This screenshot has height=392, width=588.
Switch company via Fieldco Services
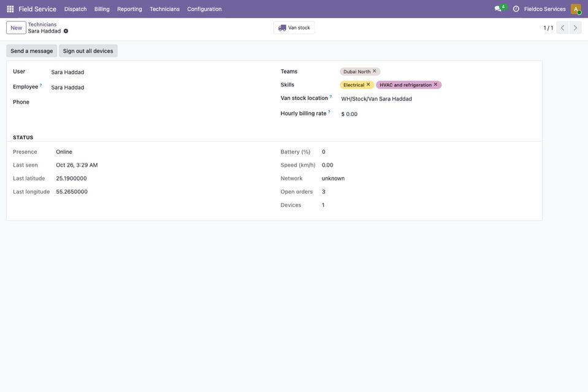tap(545, 9)
